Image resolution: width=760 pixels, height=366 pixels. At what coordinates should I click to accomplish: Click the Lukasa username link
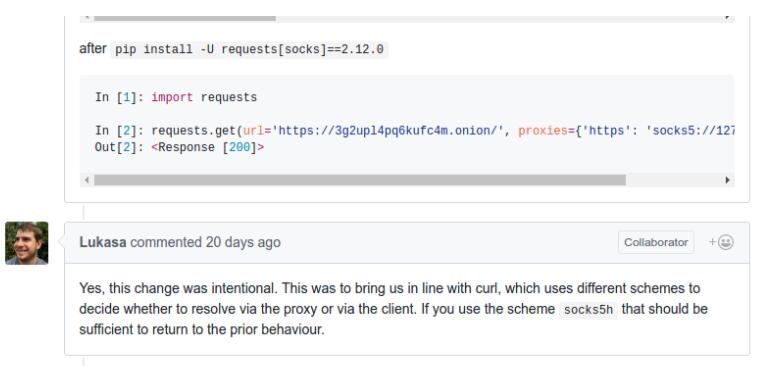tap(103, 242)
